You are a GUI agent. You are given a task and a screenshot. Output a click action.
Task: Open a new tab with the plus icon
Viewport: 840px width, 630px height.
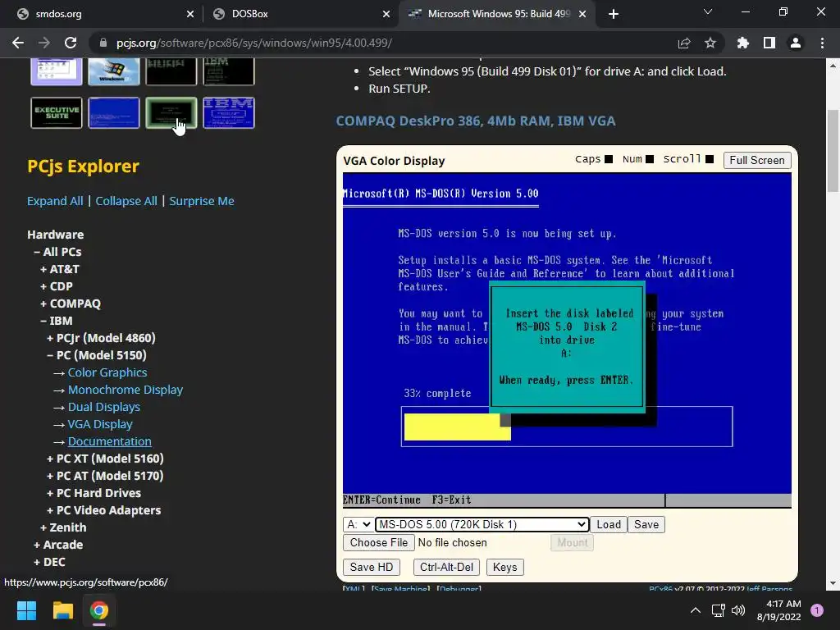[614, 14]
